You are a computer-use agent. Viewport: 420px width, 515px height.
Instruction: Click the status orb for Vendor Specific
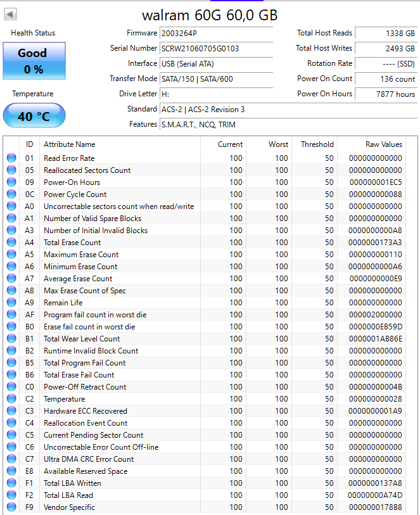(11, 507)
